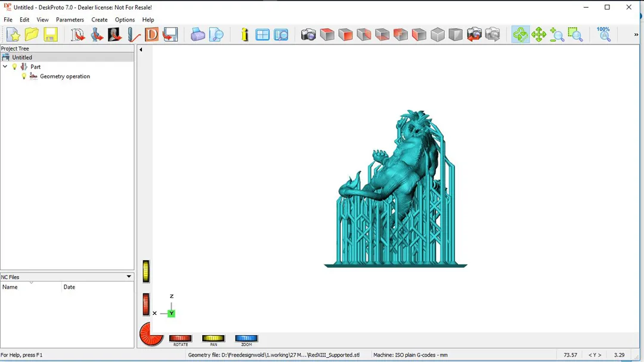Image resolution: width=644 pixels, height=362 pixels.
Task: Go to previous view with camera red arrow
Action: pyautogui.click(x=475, y=35)
